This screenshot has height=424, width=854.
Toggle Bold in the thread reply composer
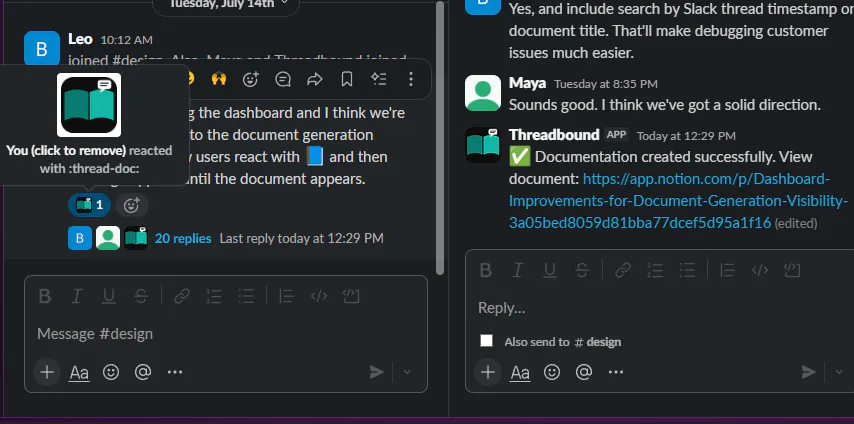coord(485,270)
